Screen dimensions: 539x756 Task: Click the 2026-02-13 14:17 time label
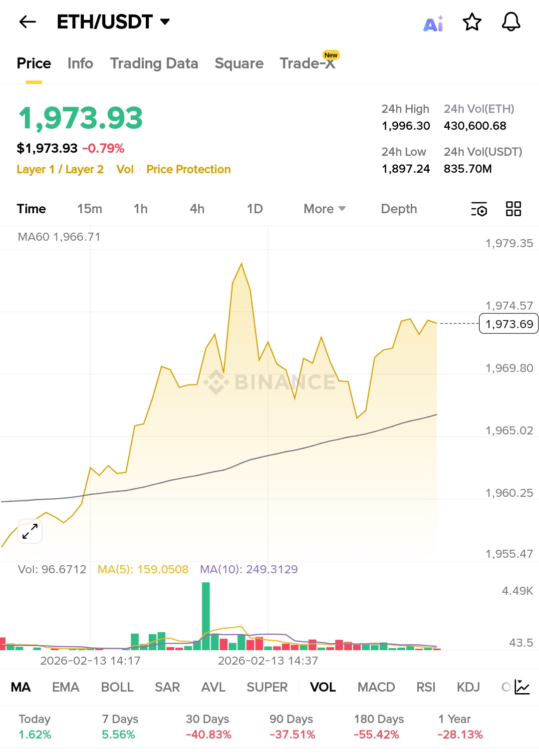(90, 661)
